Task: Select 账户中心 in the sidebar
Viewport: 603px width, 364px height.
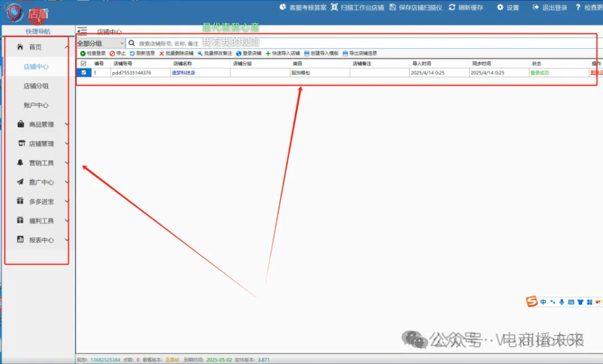Action: [36, 105]
